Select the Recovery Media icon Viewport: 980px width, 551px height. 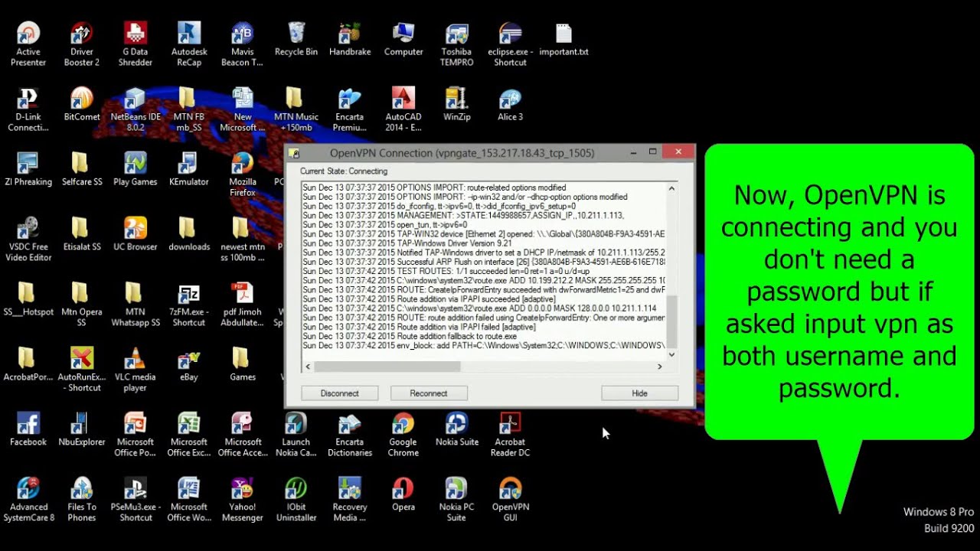(350, 500)
